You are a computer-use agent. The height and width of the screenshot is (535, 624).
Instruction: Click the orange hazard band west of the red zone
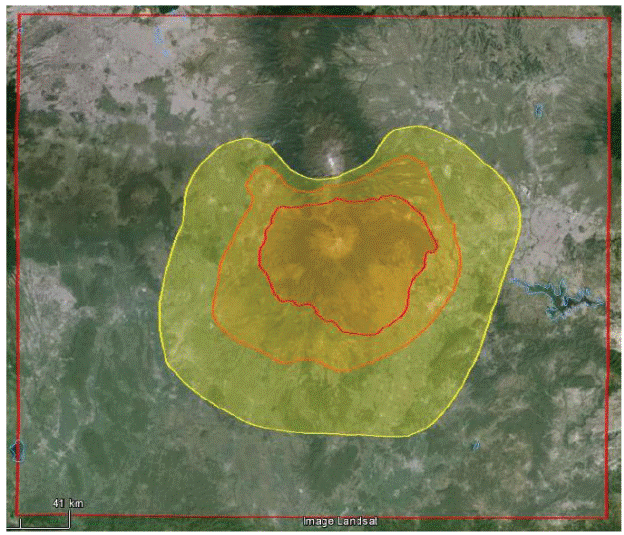240,280
